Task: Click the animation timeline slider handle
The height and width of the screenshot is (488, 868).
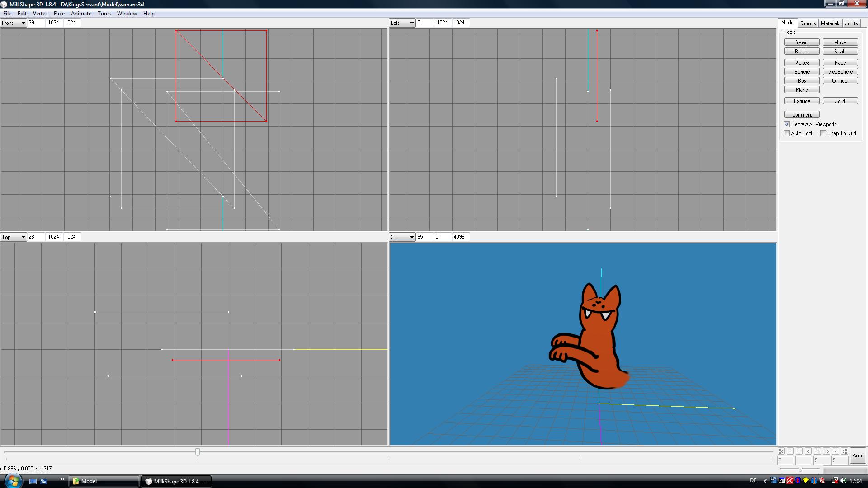Action: [198, 452]
